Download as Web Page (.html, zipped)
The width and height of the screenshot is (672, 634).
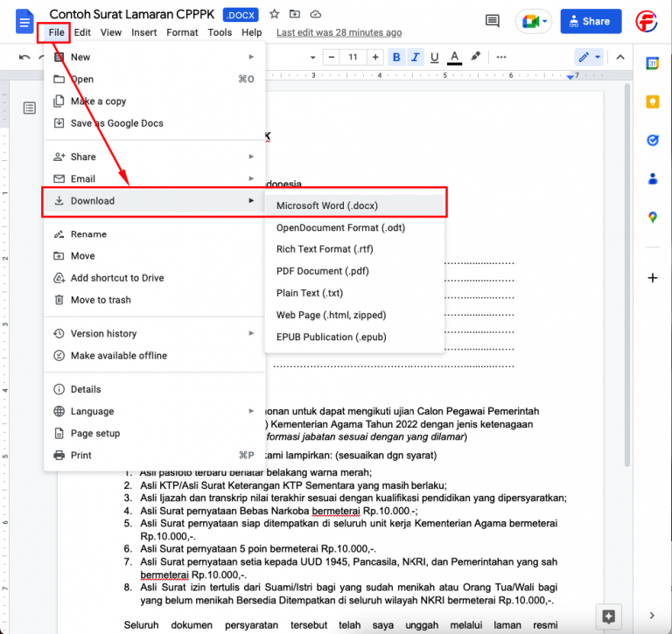[x=354, y=316]
